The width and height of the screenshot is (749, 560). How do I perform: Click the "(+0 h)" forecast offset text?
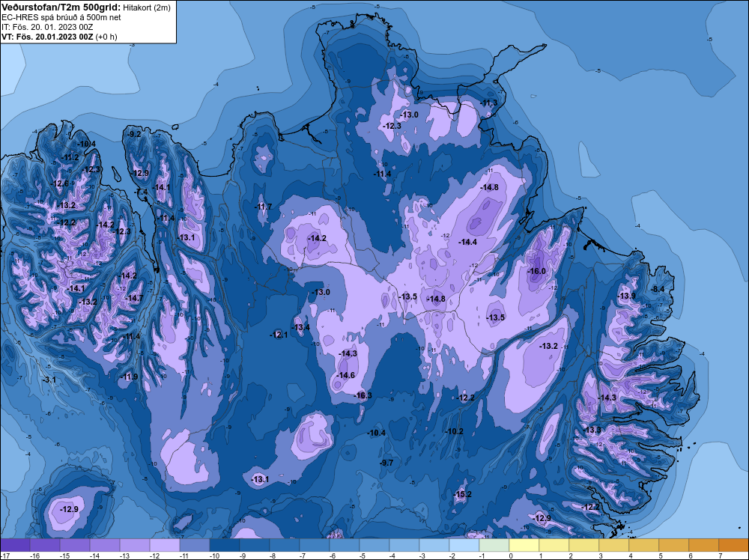click(106, 37)
